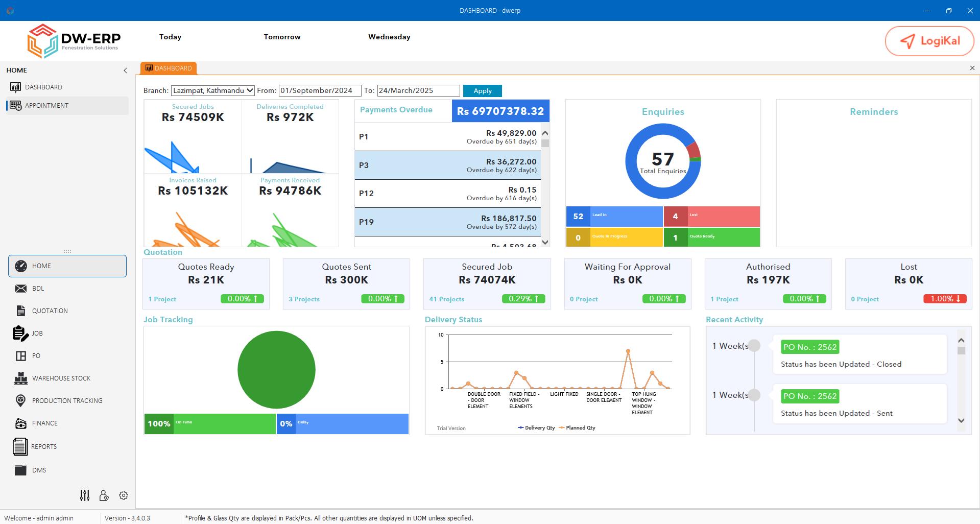The width and height of the screenshot is (980, 524).
Task: Click the green On Time bar
Action: pyautogui.click(x=210, y=423)
